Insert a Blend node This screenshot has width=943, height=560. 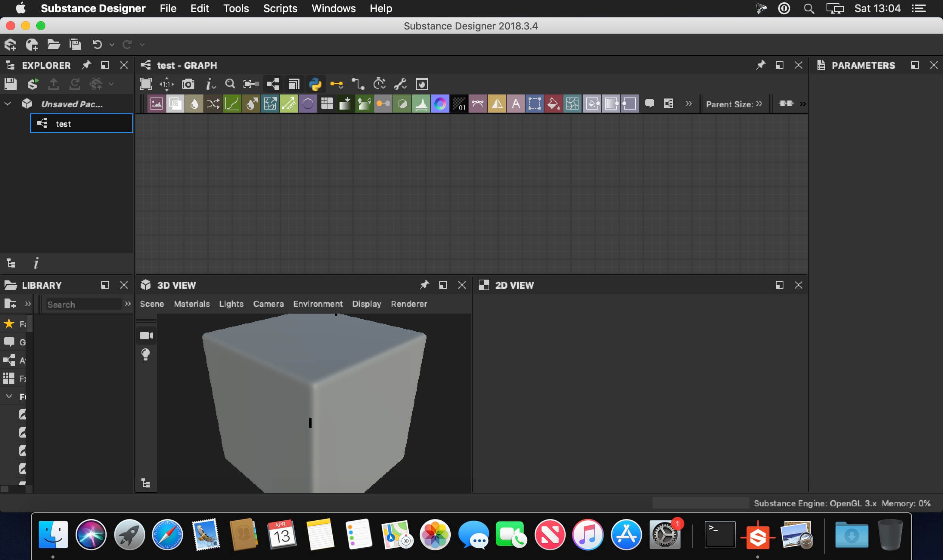pos(175,104)
